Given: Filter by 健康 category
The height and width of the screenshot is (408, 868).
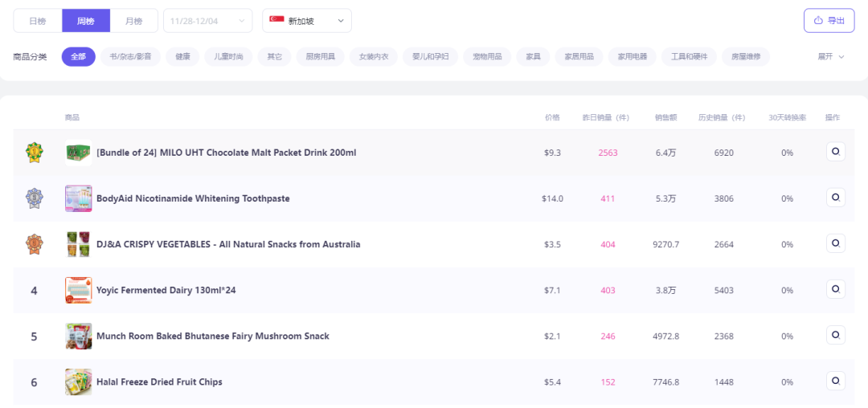Looking at the screenshot, I should [x=182, y=57].
